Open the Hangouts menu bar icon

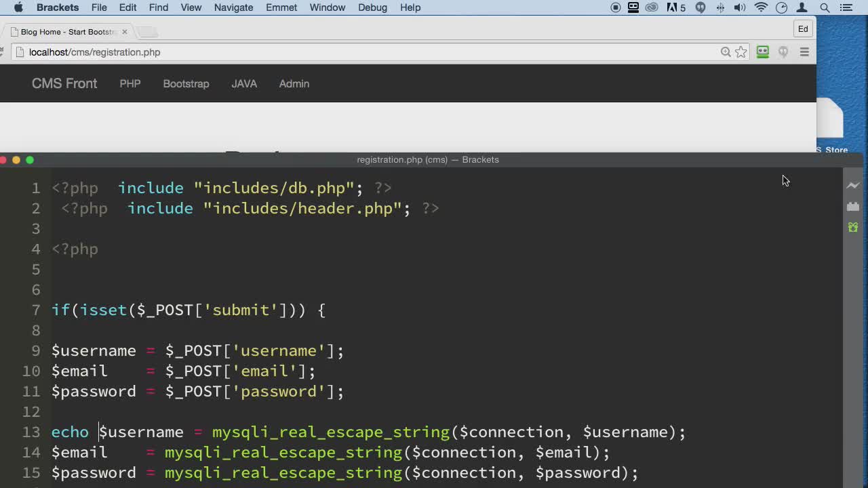coord(701,7)
